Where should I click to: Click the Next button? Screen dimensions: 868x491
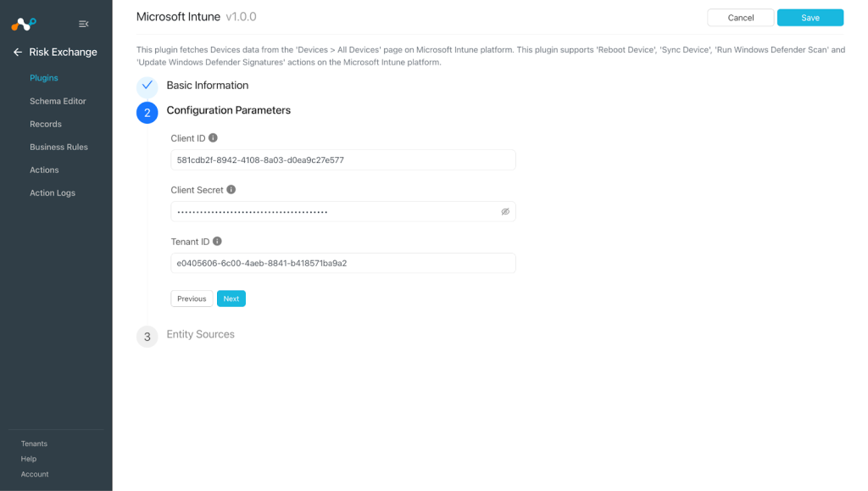click(x=231, y=299)
